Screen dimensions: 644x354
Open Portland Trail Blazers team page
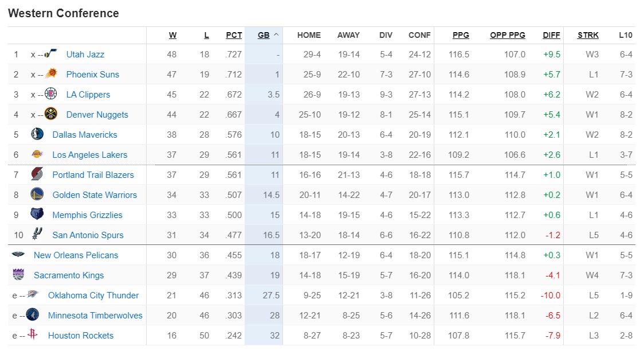click(93, 175)
